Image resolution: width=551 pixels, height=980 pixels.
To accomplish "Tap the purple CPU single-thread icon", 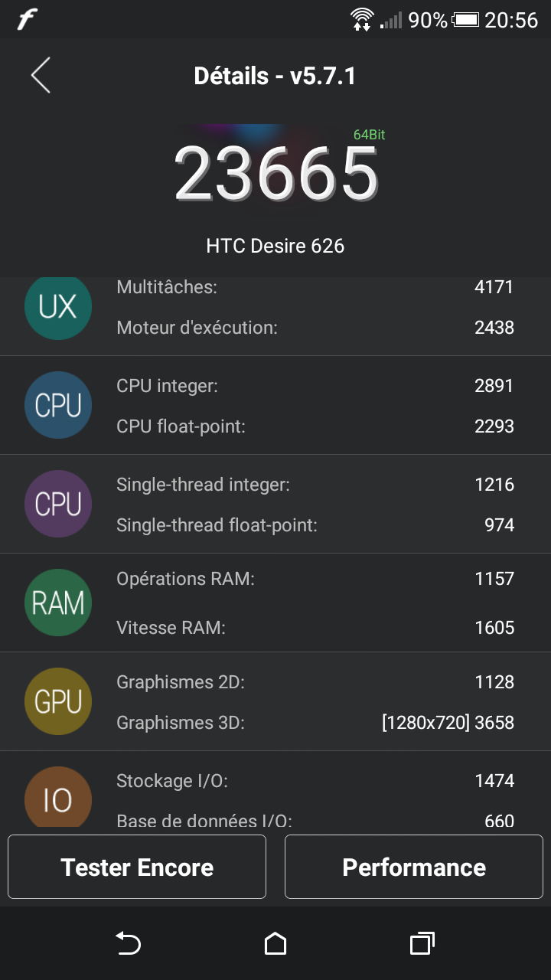I will coord(58,505).
